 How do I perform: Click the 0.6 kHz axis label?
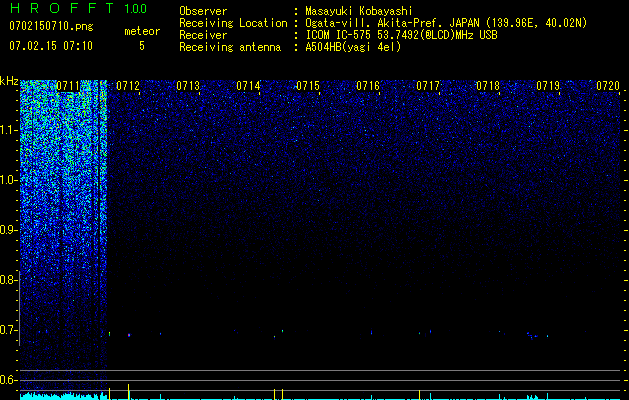(x=8, y=380)
